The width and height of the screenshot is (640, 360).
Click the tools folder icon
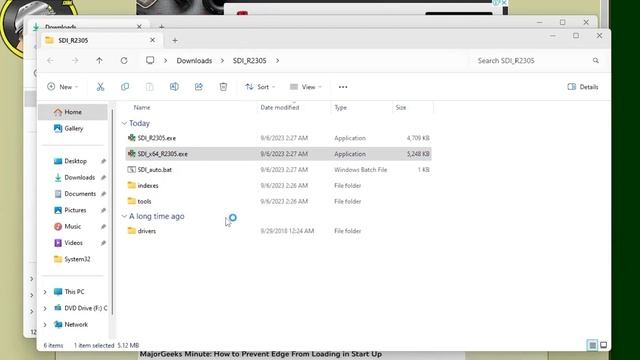[x=131, y=201]
